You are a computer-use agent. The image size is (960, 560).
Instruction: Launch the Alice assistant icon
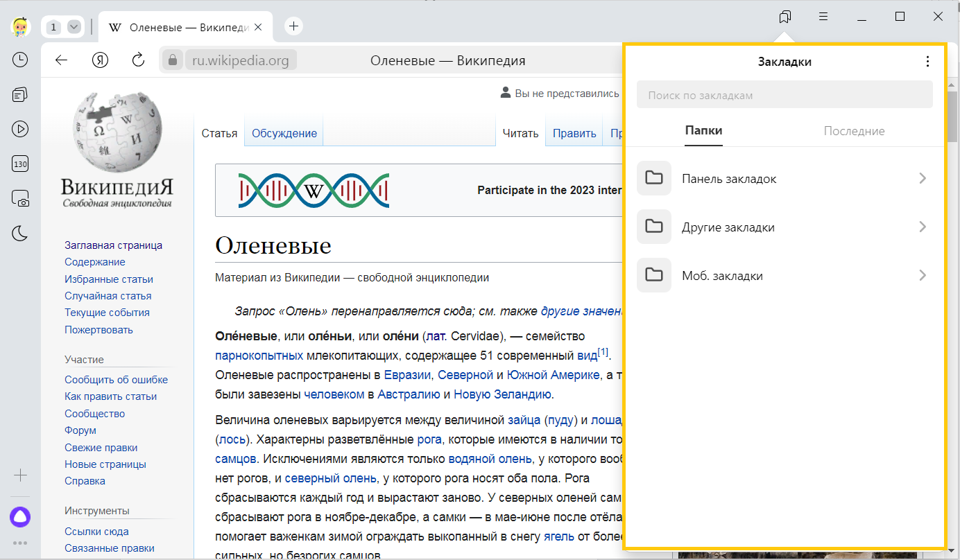coord(20,516)
